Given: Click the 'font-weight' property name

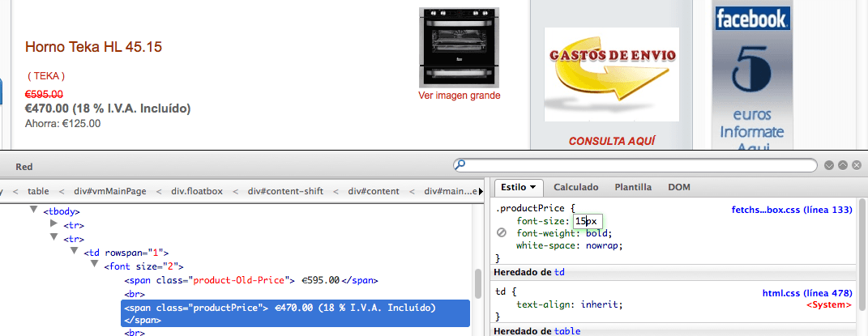Looking at the screenshot, I should (546, 233).
